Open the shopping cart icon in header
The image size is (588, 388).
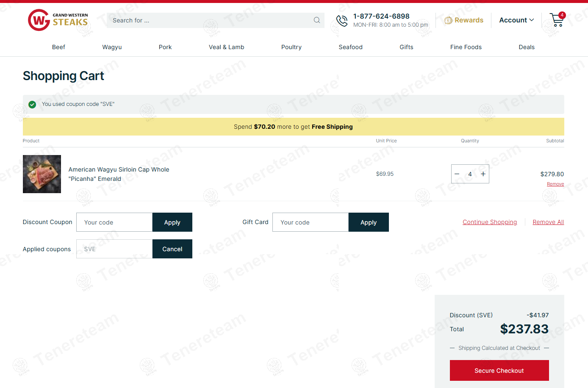click(x=557, y=20)
